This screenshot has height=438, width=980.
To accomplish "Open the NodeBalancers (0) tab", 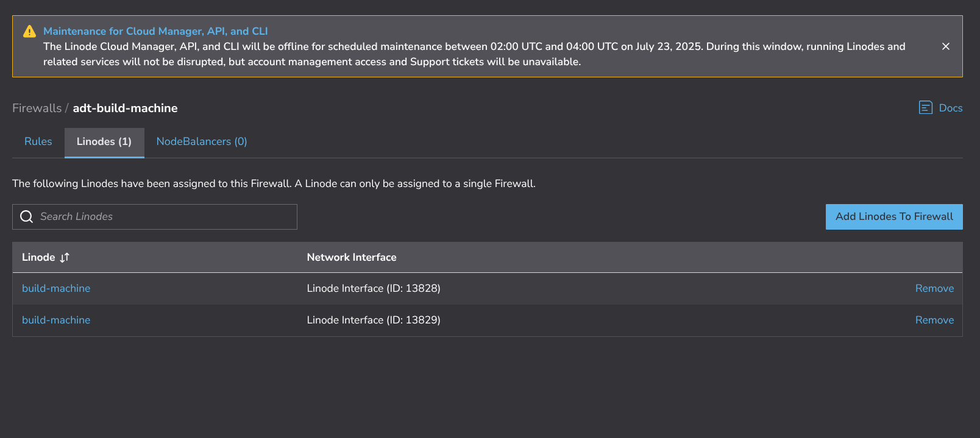I will [202, 141].
